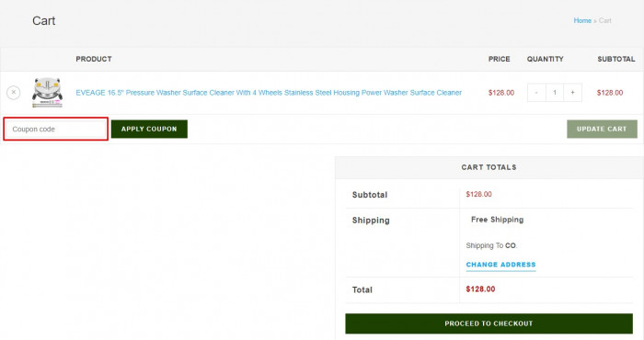Select the Total row label
Screen dimensions: 644x340
point(362,290)
